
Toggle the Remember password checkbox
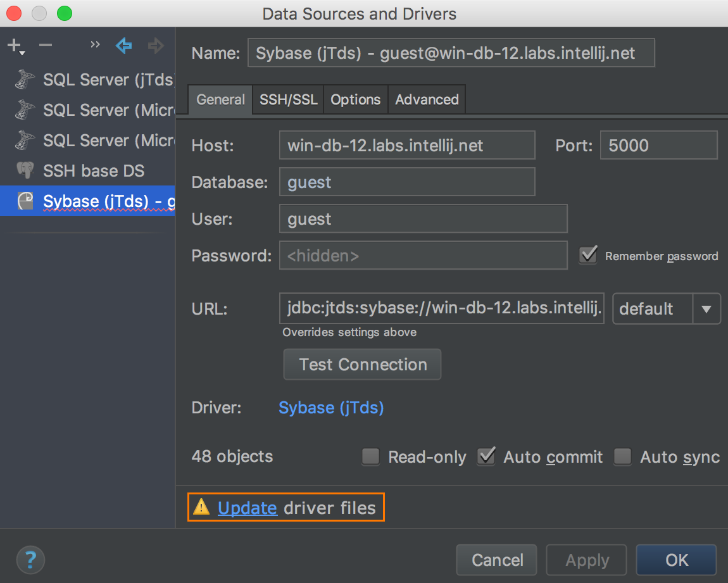click(x=588, y=255)
